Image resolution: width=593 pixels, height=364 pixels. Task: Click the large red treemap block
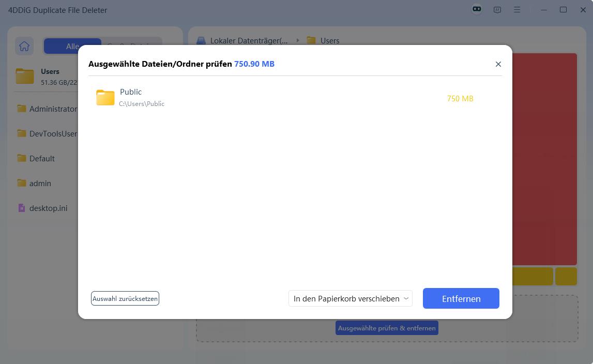click(544, 159)
